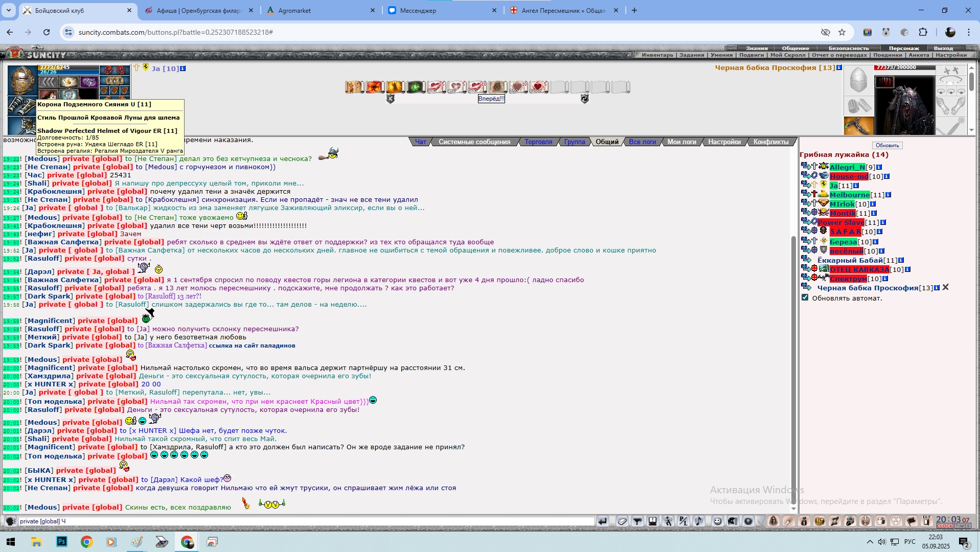Use the green gem scroll in battle bar
The height and width of the screenshot is (552, 980).
click(x=416, y=87)
